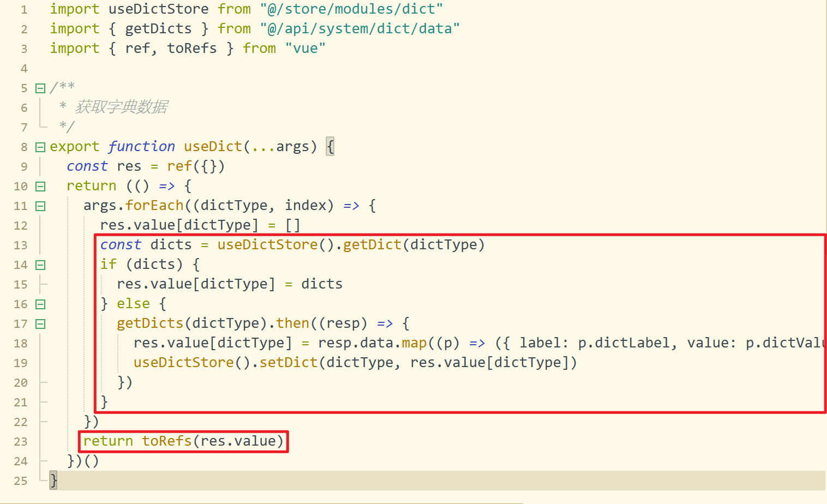
Task: Click the closing brace on line 25
Action: (53, 481)
